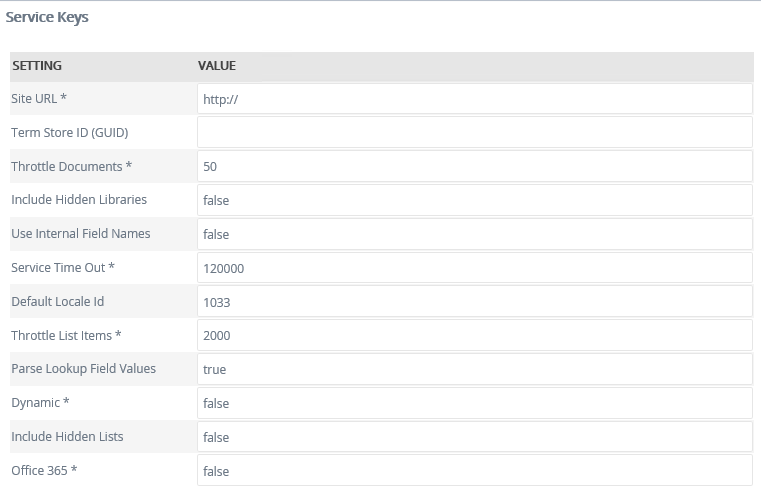Image resolution: width=761 pixels, height=495 pixels.
Task: Select the Include Hidden Libraries value box
Action: click(474, 200)
